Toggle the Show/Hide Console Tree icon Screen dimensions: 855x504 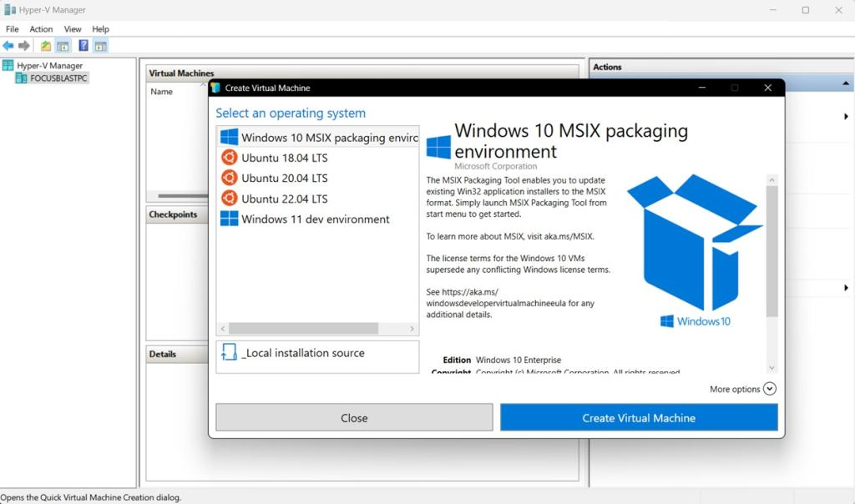pos(63,46)
